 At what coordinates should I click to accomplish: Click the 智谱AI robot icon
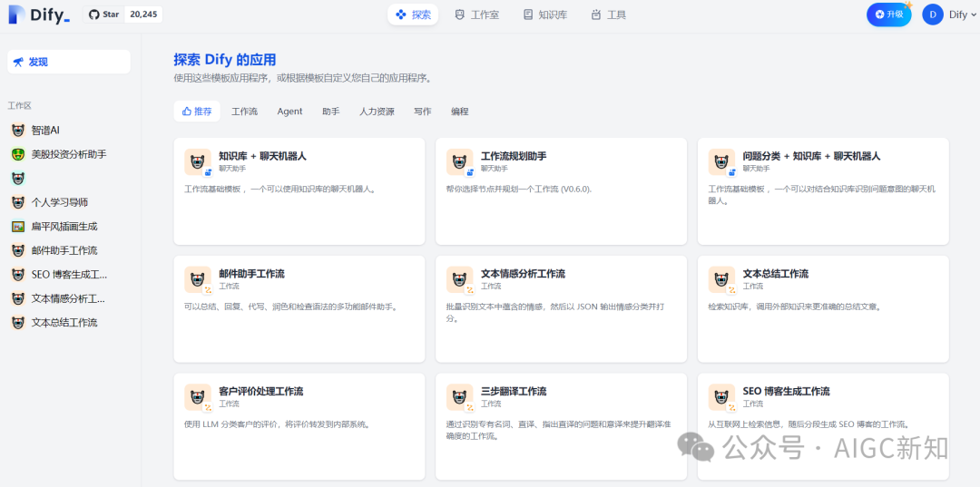click(x=18, y=131)
